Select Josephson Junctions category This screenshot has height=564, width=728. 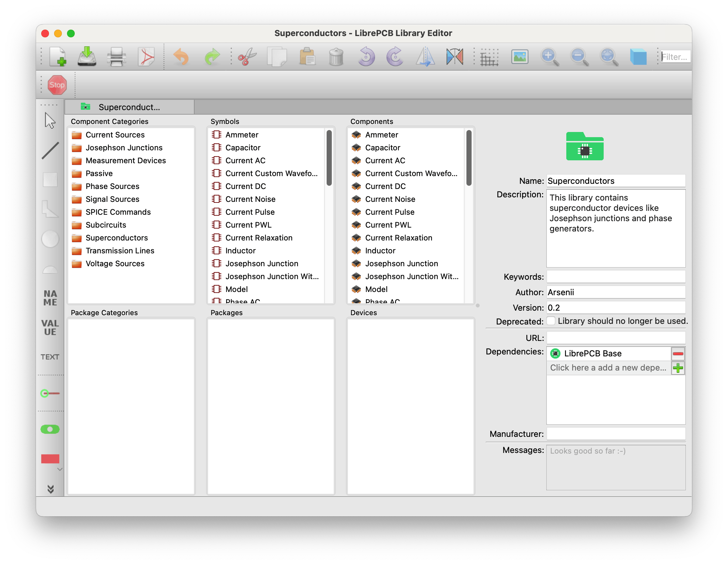tap(124, 147)
